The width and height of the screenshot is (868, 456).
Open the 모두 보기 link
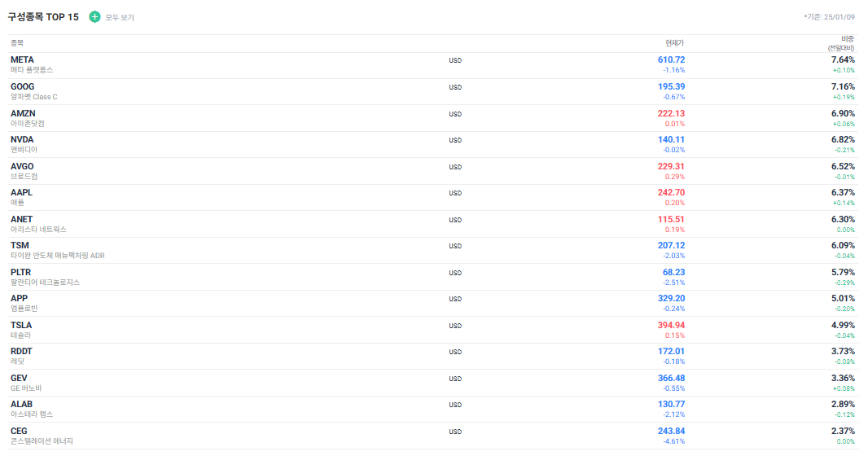point(120,18)
